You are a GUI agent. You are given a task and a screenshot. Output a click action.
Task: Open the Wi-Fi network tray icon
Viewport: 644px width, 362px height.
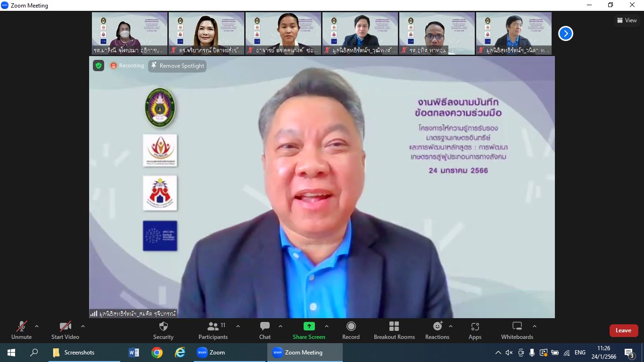pyautogui.click(x=567, y=353)
